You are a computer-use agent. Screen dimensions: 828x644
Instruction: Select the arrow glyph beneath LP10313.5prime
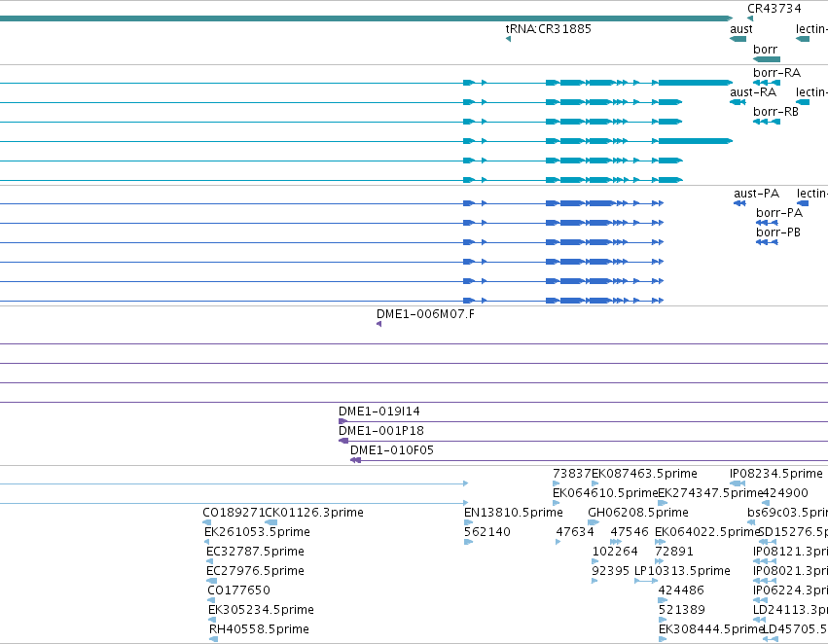pyautogui.click(x=646, y=581)
